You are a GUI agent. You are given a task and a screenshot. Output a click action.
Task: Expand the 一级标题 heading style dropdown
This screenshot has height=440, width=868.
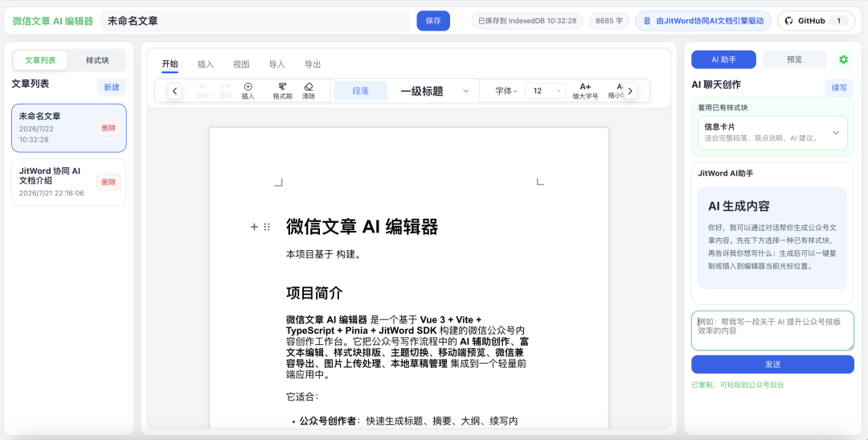coord(435,91)
